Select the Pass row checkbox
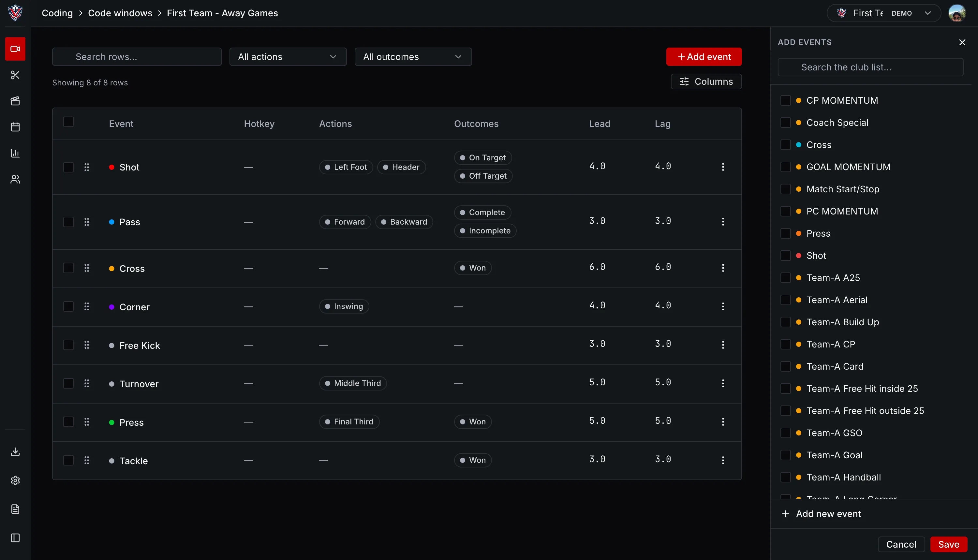This screenshot has width=978, height=560. pyautogui.click(x=68, y=222)
